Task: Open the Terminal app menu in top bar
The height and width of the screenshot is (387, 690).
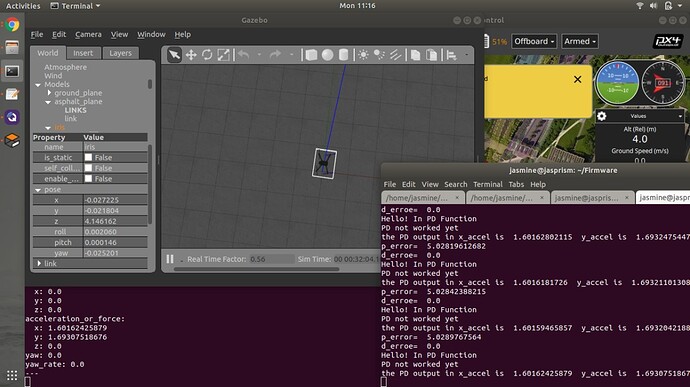Action: 75,6
